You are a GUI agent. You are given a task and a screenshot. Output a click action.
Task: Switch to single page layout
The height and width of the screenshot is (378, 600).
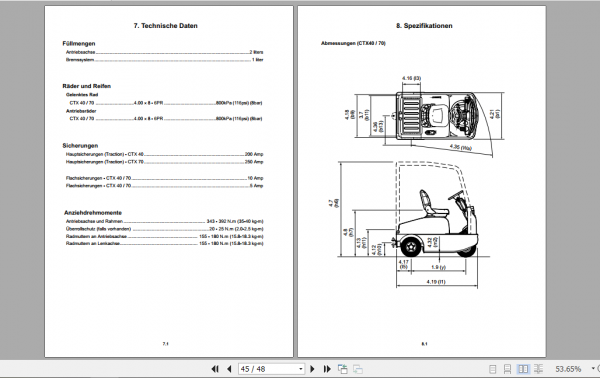[493, 369]
